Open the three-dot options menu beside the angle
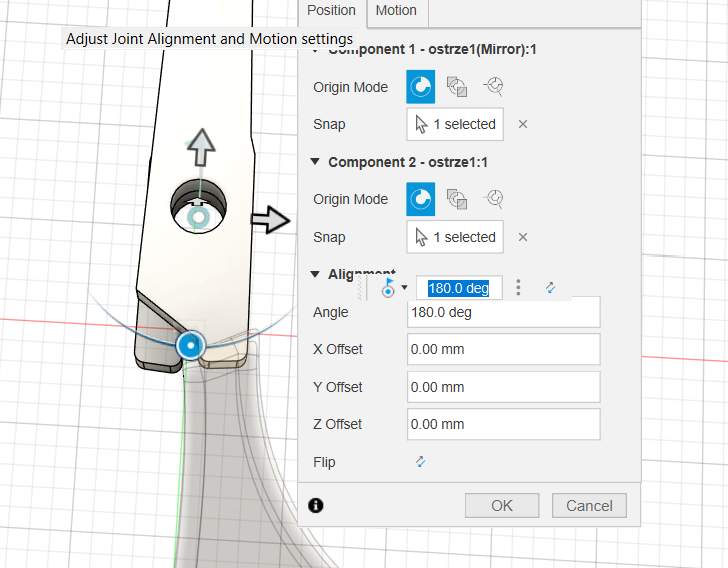Image resolution: width=728 pixels, height=568 pixels. coord(518,288)
